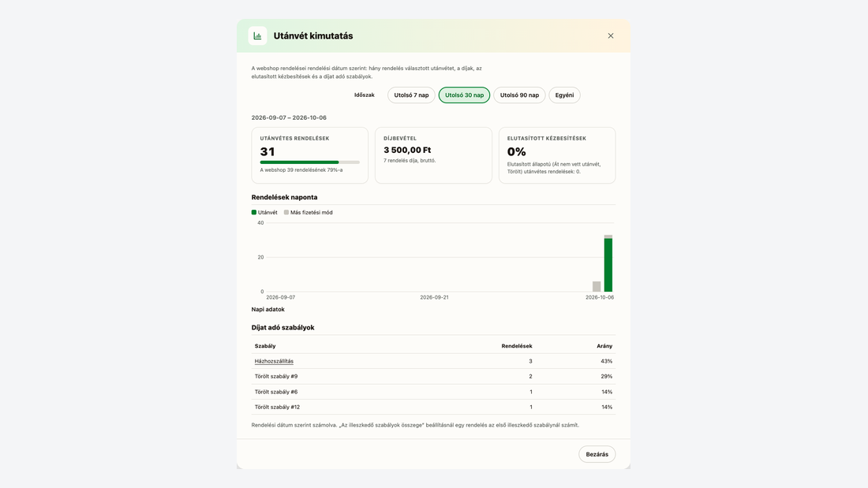Click the Törölt szabály #12 row
The image size is (868, 488).
[x=433, y=408]
